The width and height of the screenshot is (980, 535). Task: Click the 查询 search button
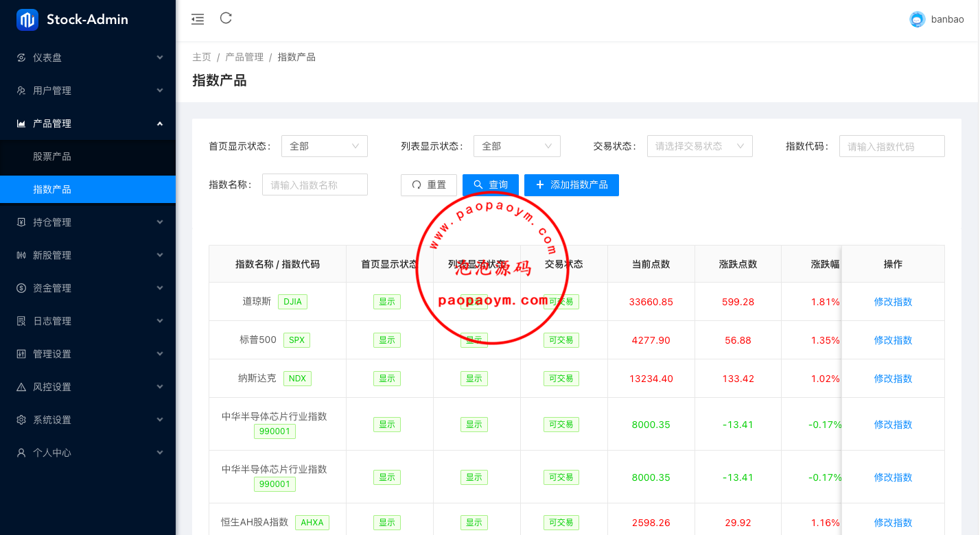point(490,185)
